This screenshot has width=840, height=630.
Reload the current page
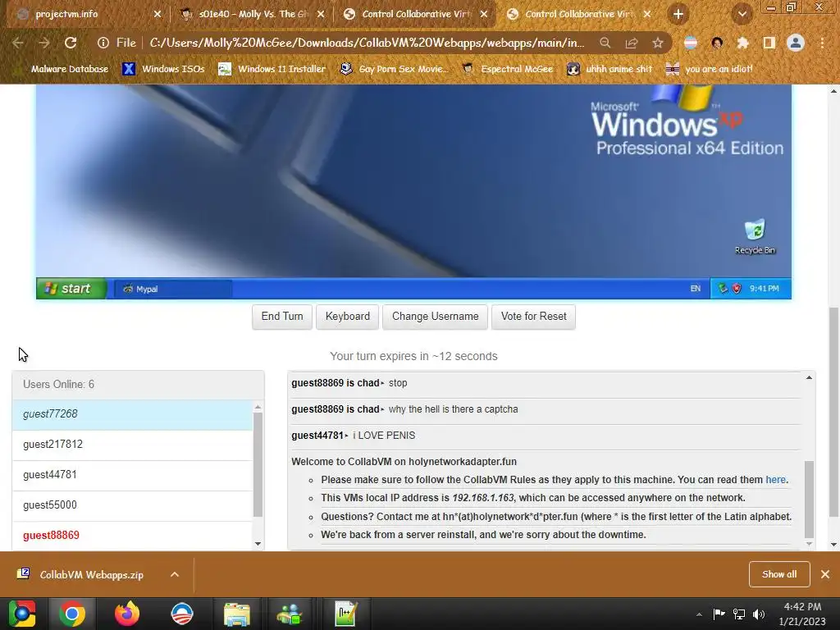[x=71, y=43]
